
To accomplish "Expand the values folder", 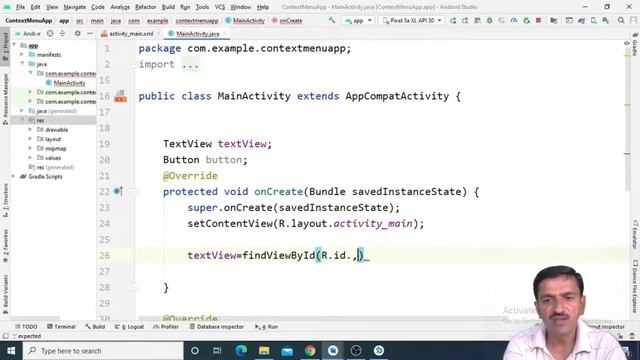I will [30, 158].
